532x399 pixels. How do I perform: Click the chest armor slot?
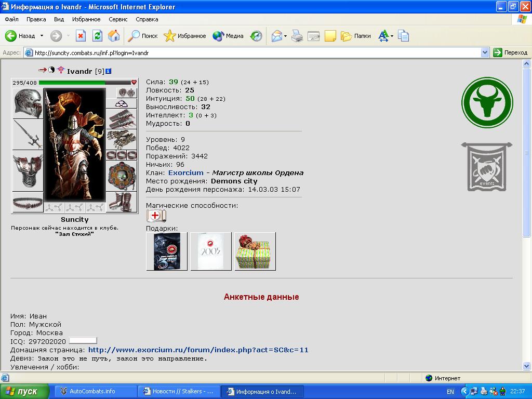coord(28,171)
